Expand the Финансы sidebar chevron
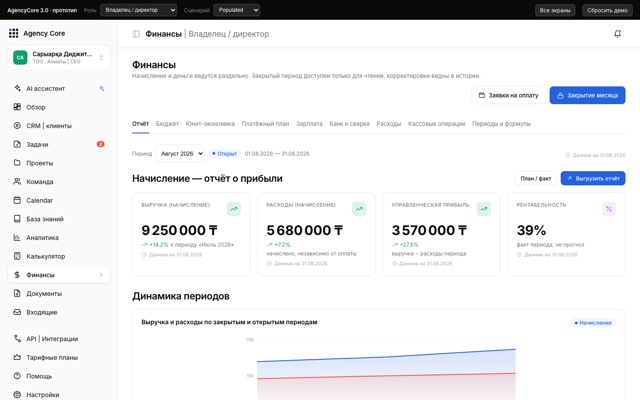Screen dimensions: 640x400 101,275
